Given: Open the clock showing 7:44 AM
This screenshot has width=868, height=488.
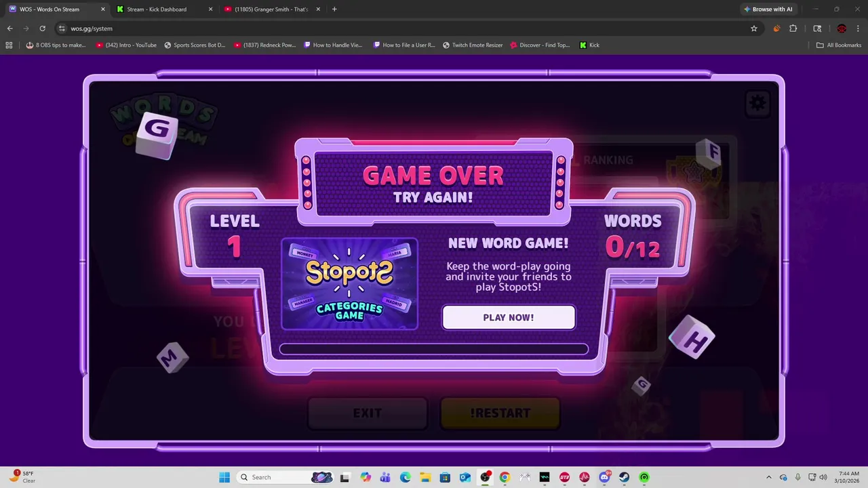Looking at the screenshot, I should [848, 477].
